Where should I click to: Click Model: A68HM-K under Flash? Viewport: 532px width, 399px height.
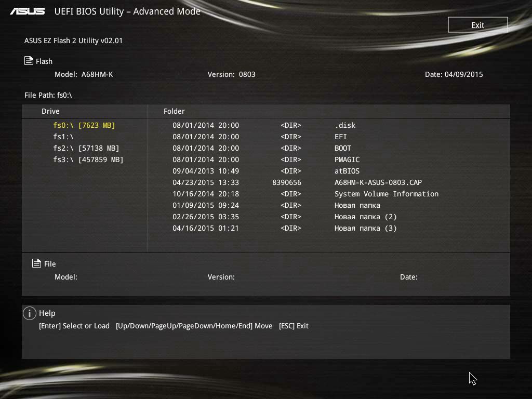pos(84,74)
